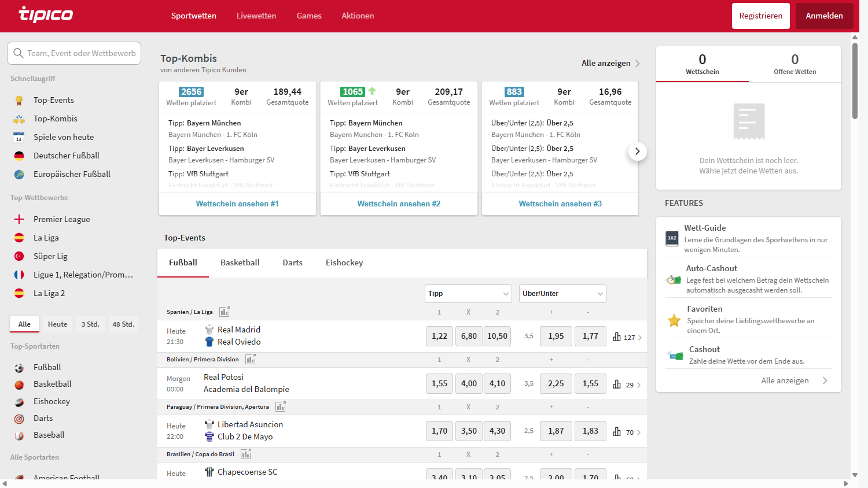
Task: Switch to the Basketball tab in Top-Events
Action: (x=240, y=263)
